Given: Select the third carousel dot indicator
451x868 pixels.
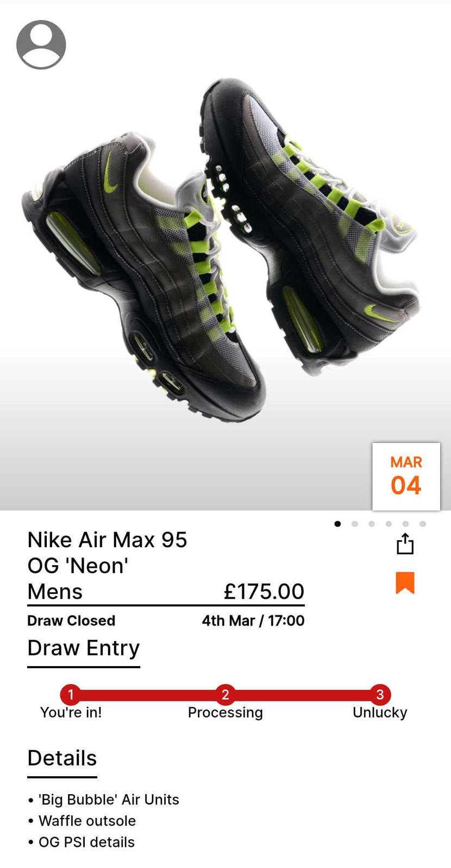Looking at the screenshot, I should (372, 524).
